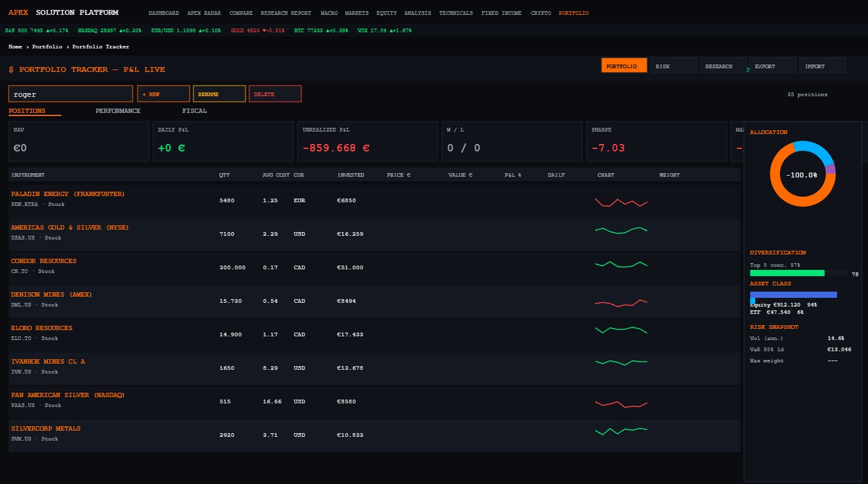Click the Import button
Image resolution: width=868 pixels, height=484 pixels.
823,65
